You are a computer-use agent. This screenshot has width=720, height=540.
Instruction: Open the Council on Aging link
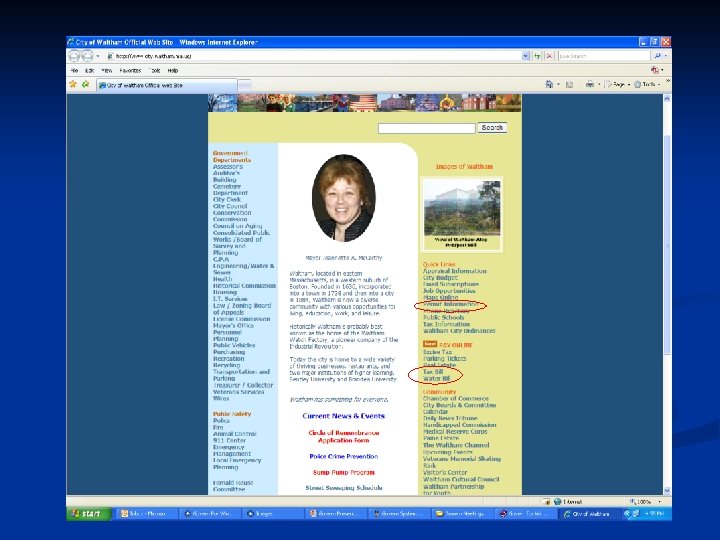[237, 226]
